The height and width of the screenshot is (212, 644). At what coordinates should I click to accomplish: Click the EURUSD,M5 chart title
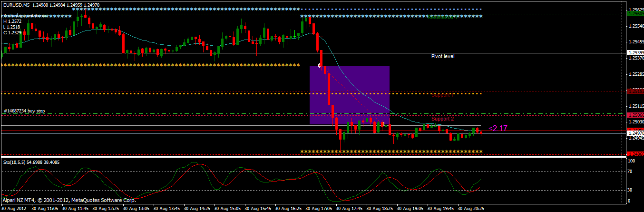pos(16,5)
